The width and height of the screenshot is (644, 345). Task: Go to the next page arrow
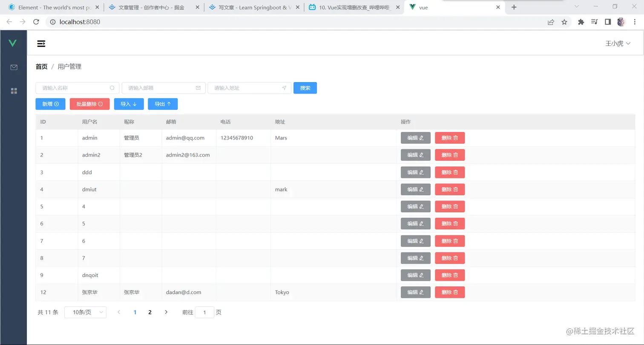tap(166, 312)
